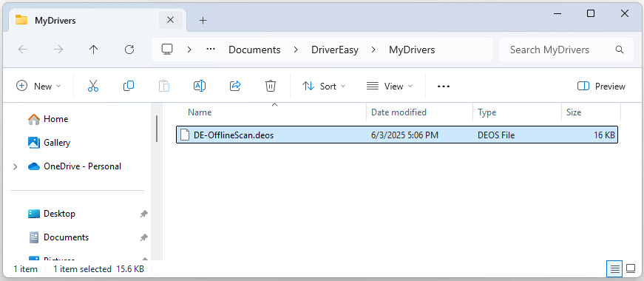Screen dimensions: 644x281
Task: Switch to large thumbnails view icon
Action: tap(631, 269)
